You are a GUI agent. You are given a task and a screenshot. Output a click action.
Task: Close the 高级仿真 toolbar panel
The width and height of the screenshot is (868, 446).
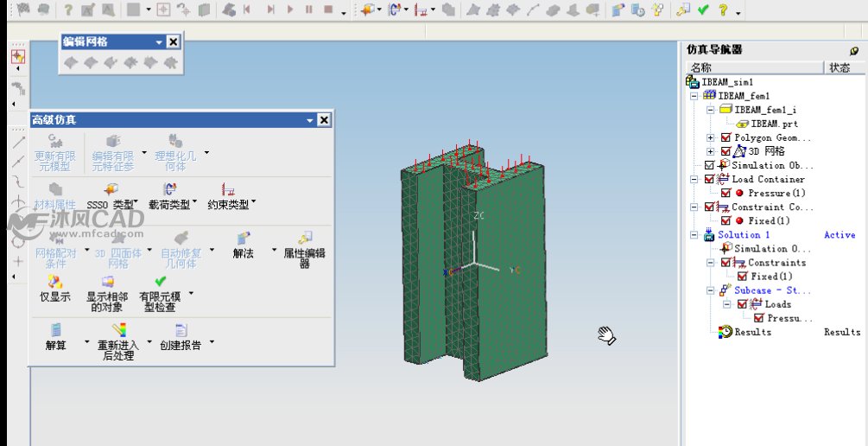click(324, 120)
